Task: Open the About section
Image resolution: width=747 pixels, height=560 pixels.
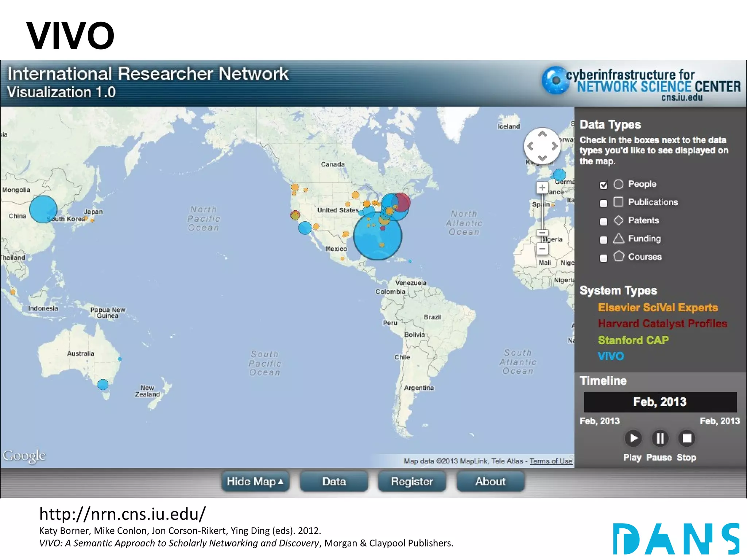Action: pyautogui.click(x=490, y=482)
